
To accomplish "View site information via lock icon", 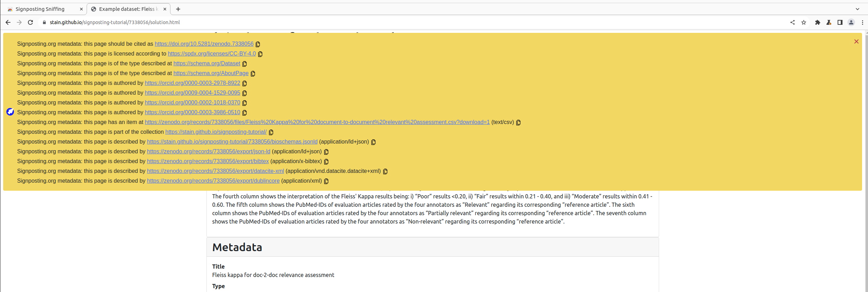I will coord(44,22).
